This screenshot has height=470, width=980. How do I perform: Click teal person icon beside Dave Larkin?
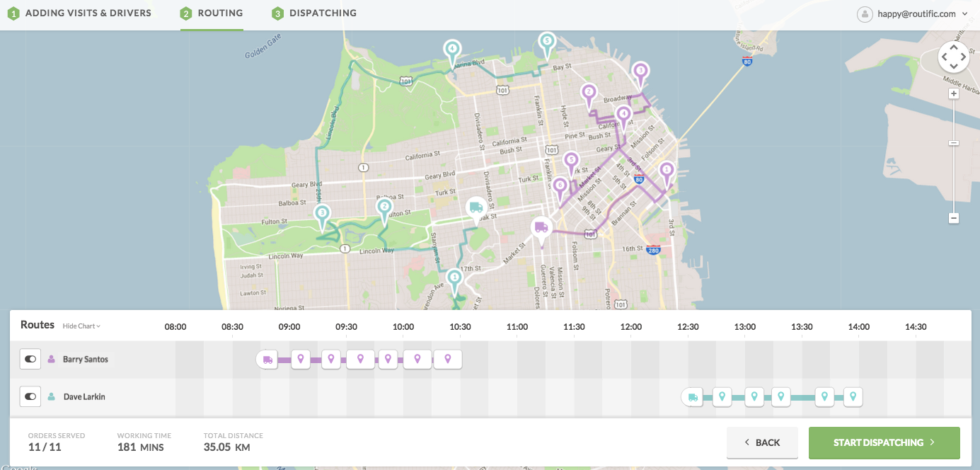[x=51, y=397]
